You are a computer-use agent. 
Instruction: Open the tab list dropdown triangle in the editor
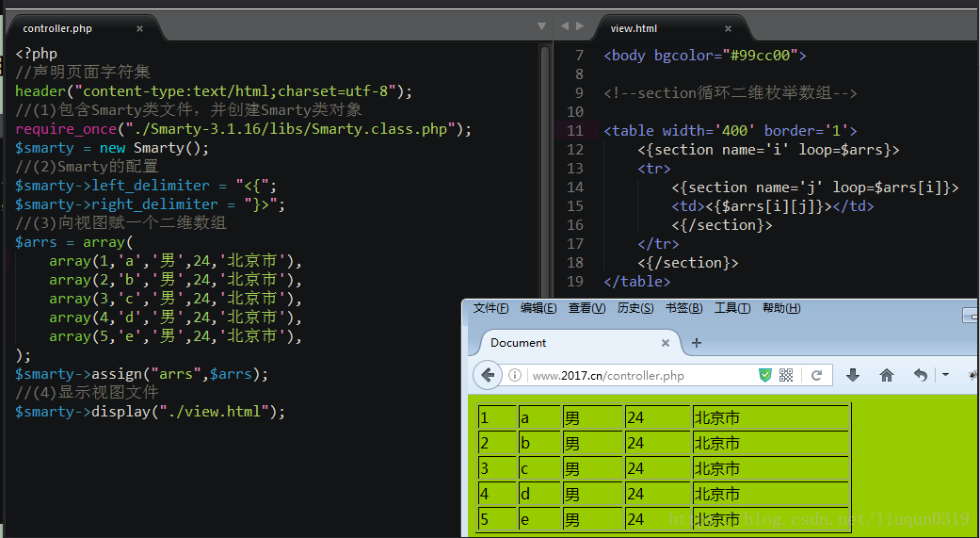coord(542,26)
